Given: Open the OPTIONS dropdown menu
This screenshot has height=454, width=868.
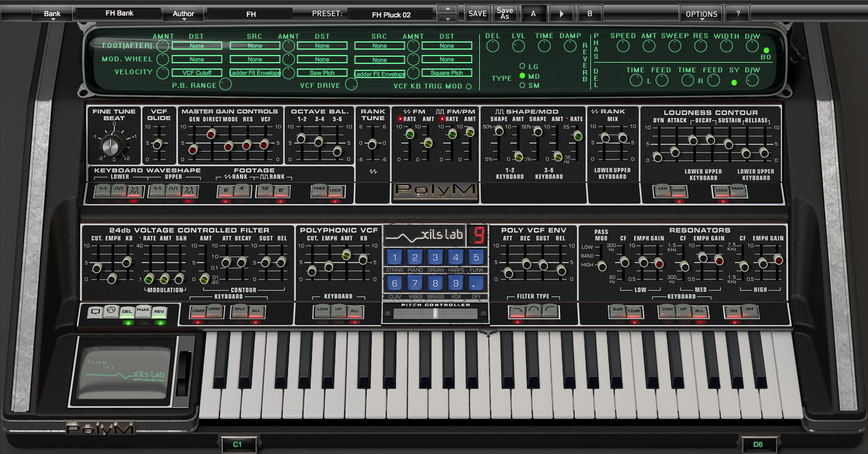Looking at the screenshot, I should tap(701, 14).
